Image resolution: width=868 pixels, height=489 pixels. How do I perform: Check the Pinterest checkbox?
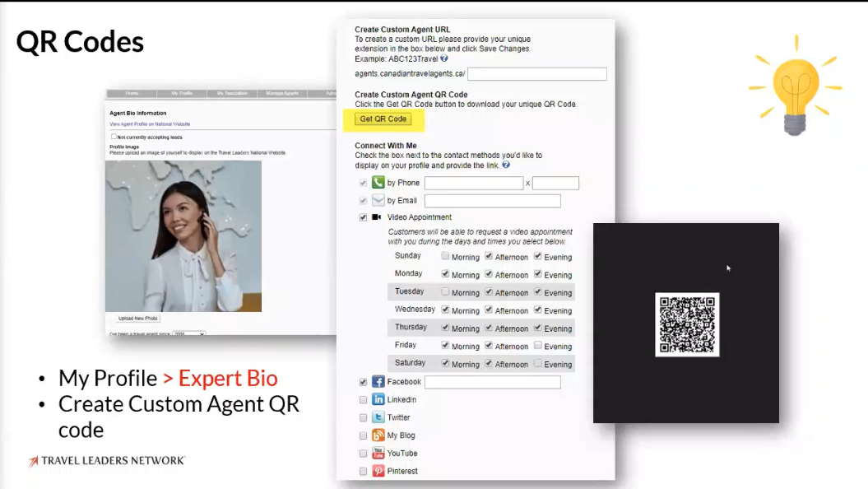point(363,471)
